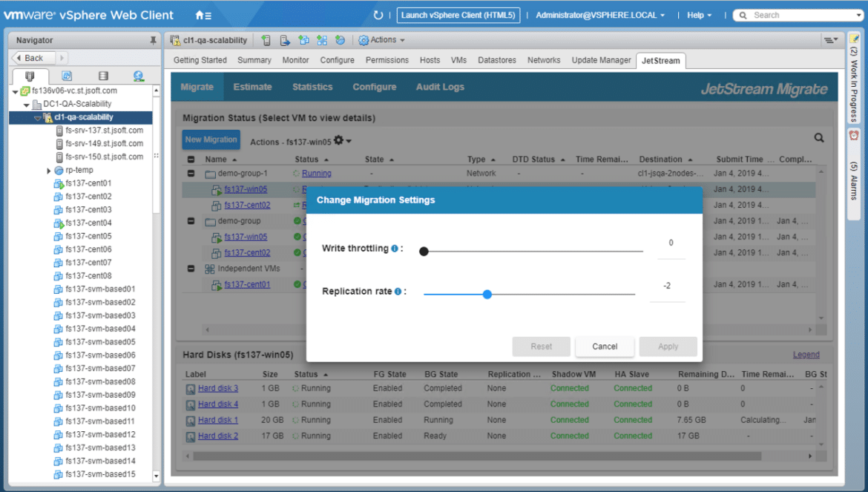Open VMs and Templates navigator tab icon
The height and width of the screenshot is (492, 868).
(x=67, y=75)
